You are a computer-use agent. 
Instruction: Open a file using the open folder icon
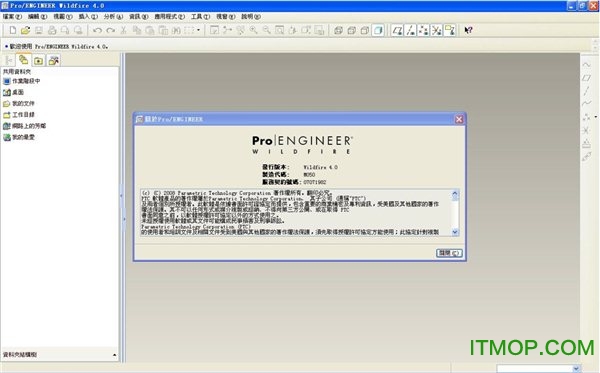26,30
